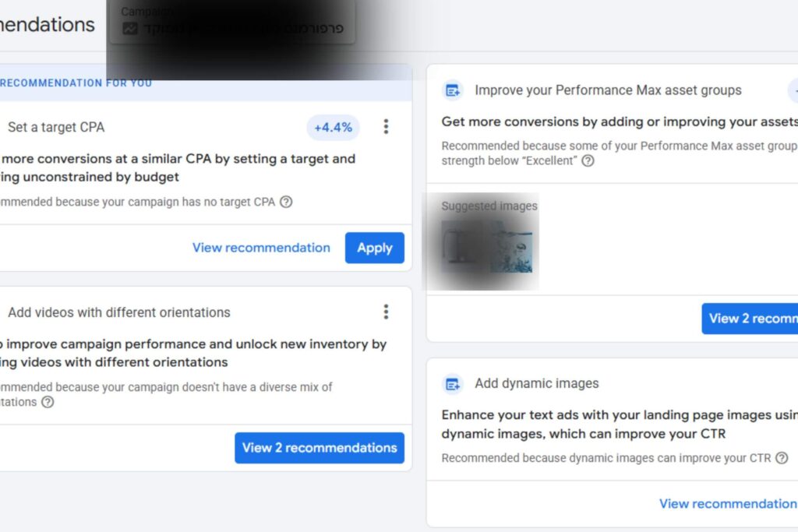Screen dimensions: 798x532
Task: Click 'Set a target CPA' card title
Action: click(56, 127)
